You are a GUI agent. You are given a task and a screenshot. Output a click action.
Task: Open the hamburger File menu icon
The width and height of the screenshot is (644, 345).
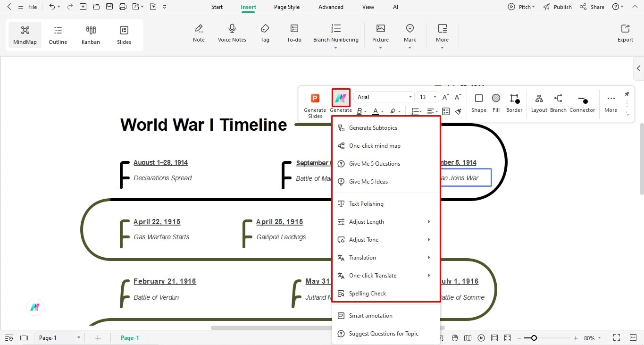(20, 7)
